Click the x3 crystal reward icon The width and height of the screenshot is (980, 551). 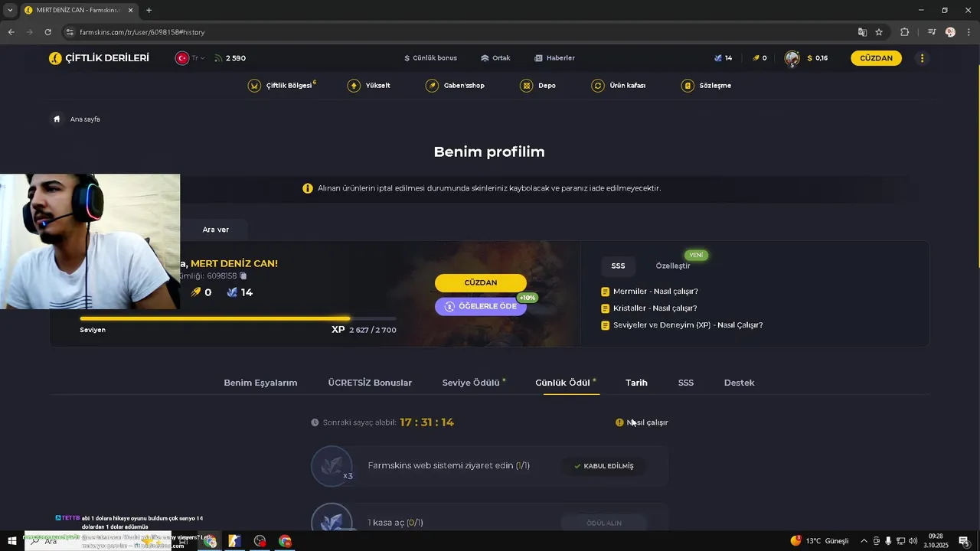332,466
